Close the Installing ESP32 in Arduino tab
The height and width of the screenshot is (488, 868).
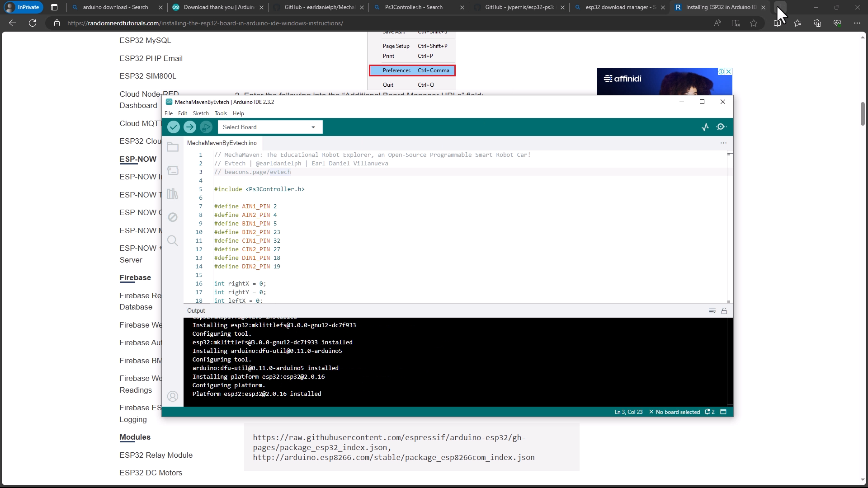763,7
